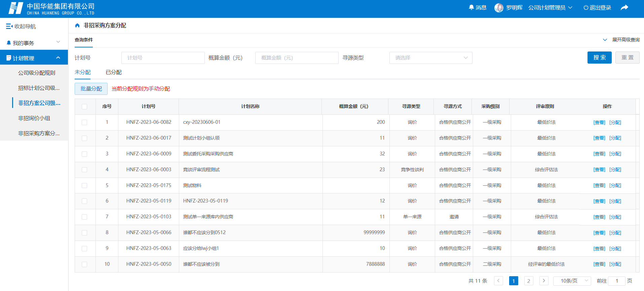Open the 10条/页 page size dropdown
The image size is (644, 291).
tap(573, 281)
